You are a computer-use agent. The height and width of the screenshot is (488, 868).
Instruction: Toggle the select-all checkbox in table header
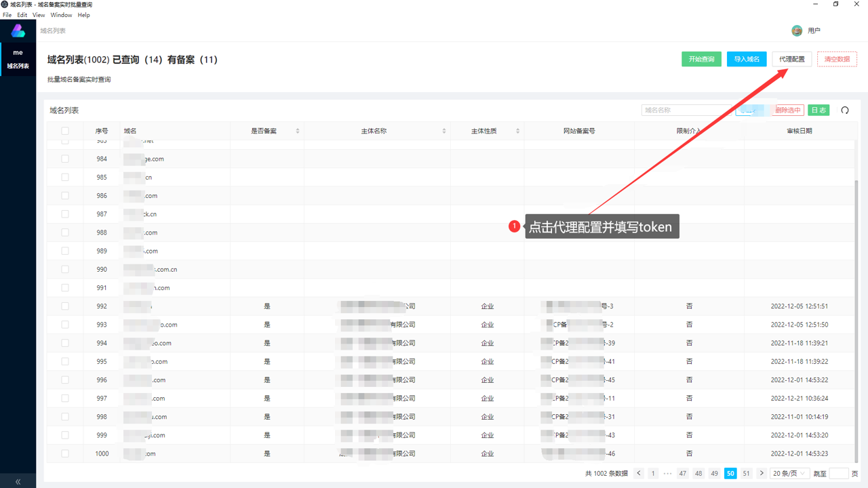(65, 131)
